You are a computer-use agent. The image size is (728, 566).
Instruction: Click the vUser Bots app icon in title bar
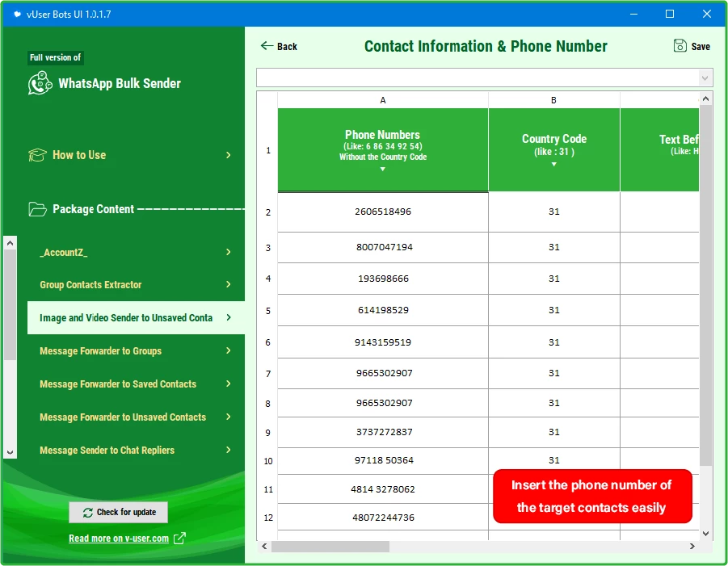pyautogui.click(x=18, y=15)
